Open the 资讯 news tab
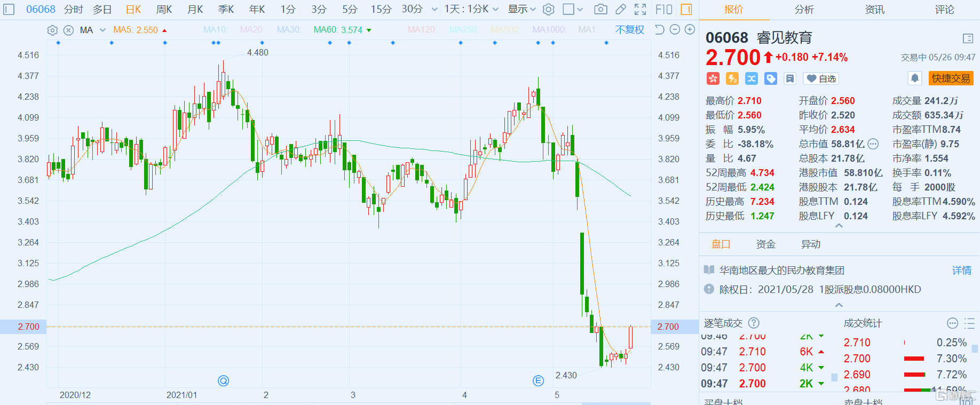 pyautogui.click(x=874, y=9)
